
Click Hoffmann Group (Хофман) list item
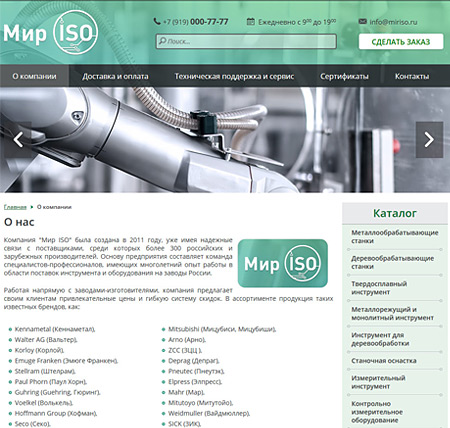pyautogui.click(x=56, y=413)
